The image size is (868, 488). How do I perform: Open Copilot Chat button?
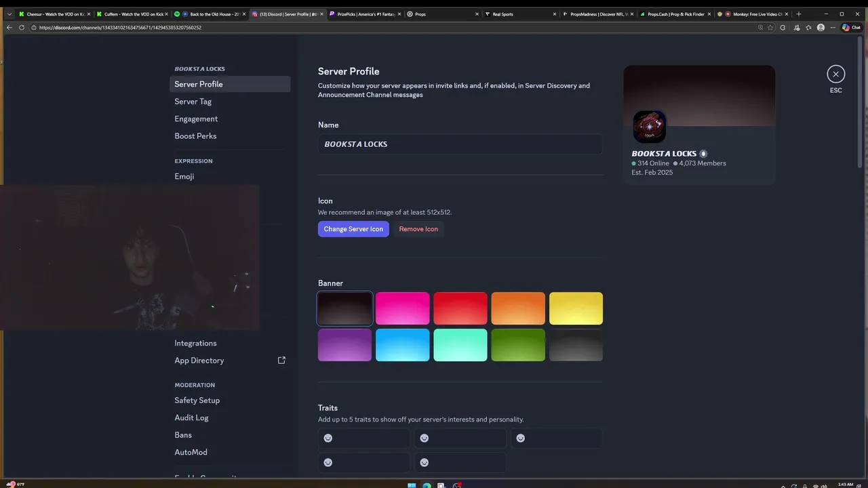pos(851,28)
